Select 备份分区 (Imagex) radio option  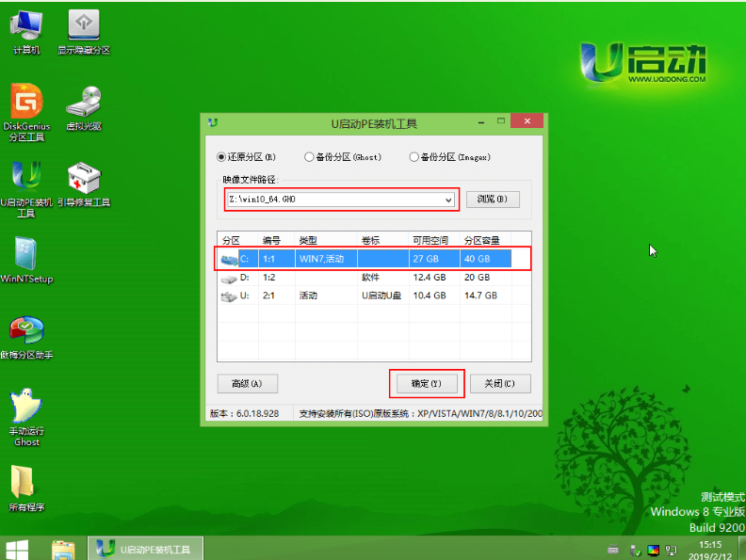pos(414,157)
